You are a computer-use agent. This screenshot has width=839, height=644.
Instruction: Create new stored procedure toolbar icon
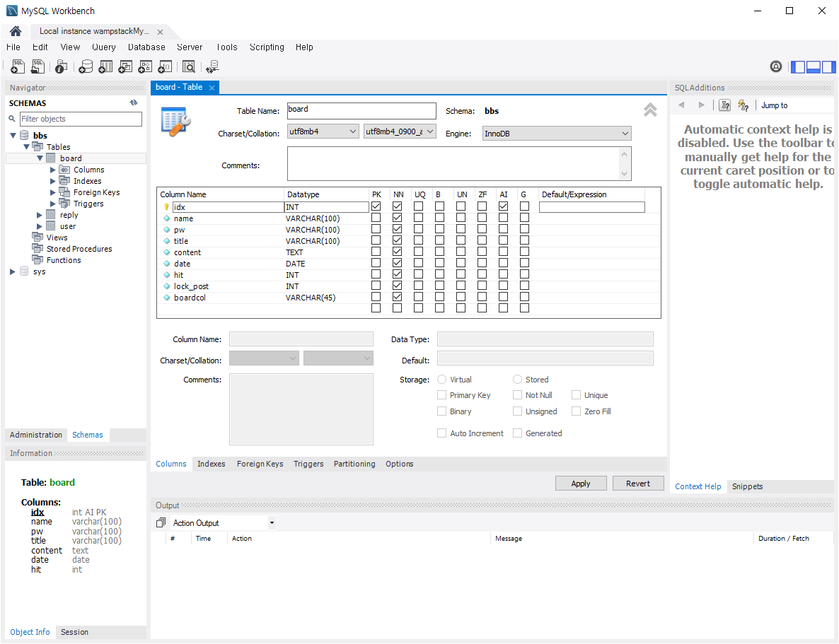[x=145, y=66]
